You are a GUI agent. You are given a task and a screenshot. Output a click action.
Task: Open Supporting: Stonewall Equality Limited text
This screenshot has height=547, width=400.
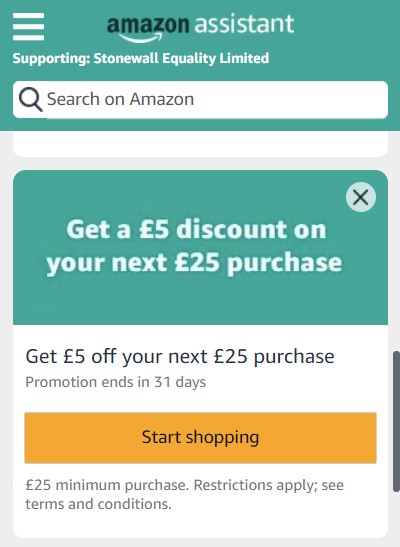(141, 58)
